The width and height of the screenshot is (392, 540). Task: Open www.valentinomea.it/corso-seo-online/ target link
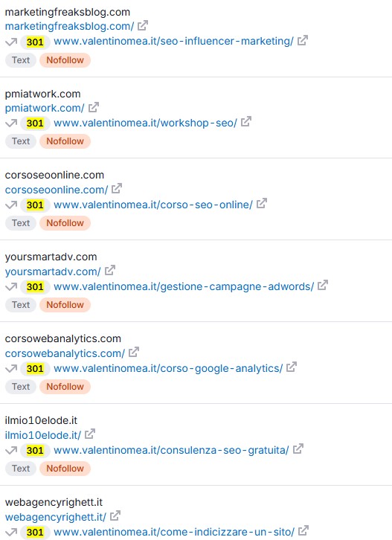click(x=153, y=205)
